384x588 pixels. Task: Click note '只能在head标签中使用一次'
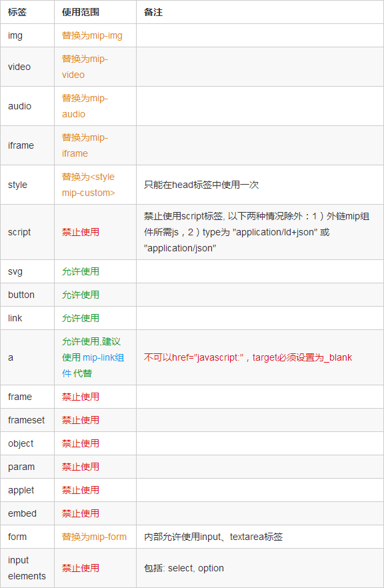pos(201,185)
